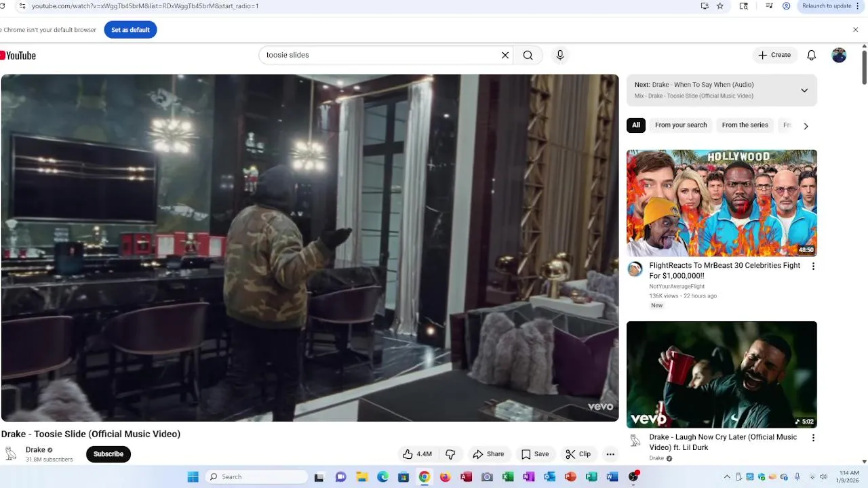This screenshot has height=488, width=868.
Task: View site information icon in address bar
Action: coord(22,6)
